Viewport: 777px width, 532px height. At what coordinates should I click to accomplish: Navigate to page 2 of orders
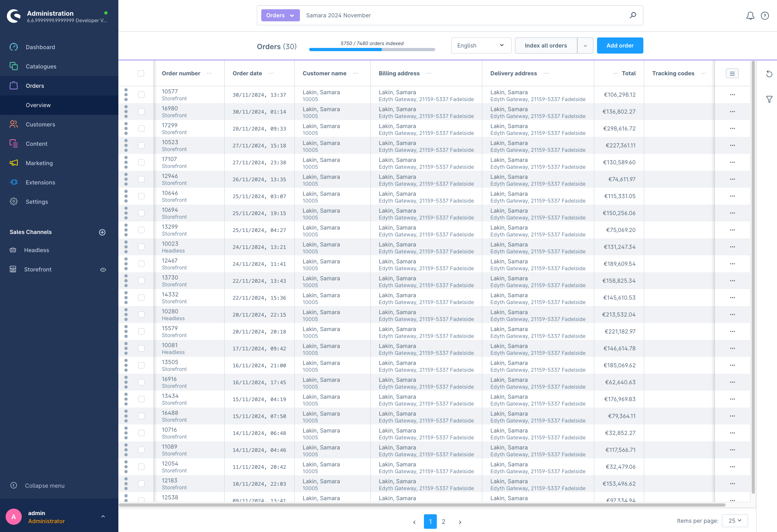pos(444,521)
